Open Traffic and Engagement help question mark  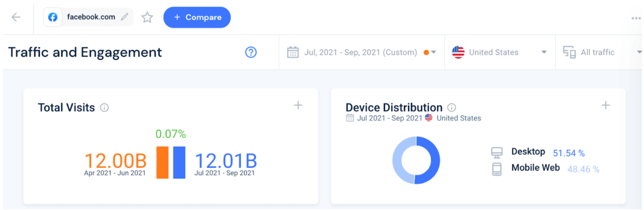(251, 52)
